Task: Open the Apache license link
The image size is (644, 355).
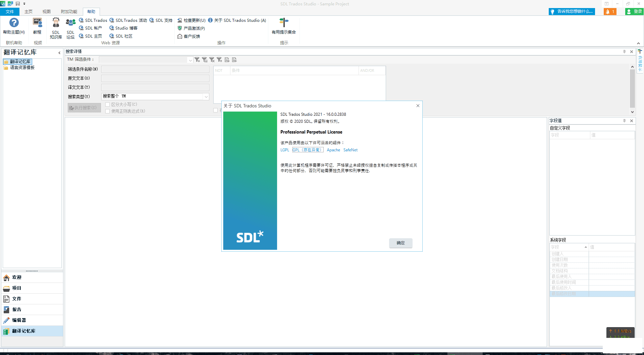Action: point(333,150)
